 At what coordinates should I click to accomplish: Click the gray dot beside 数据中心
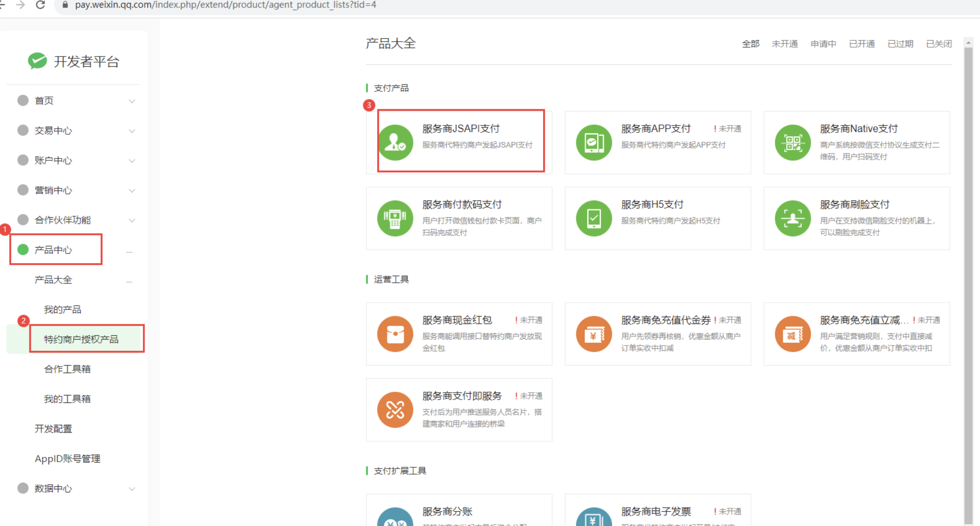[x=23, y=488]
